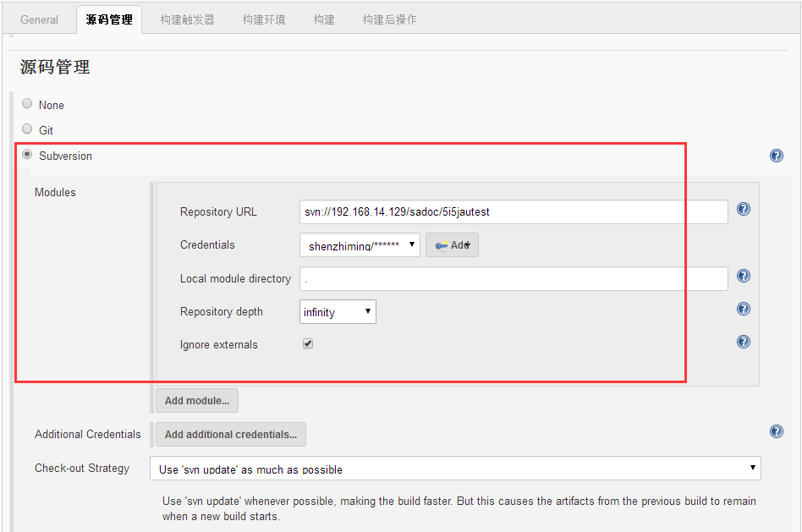Select the Subversion radio button
The image size is (802, 532).
click(27, 155)
